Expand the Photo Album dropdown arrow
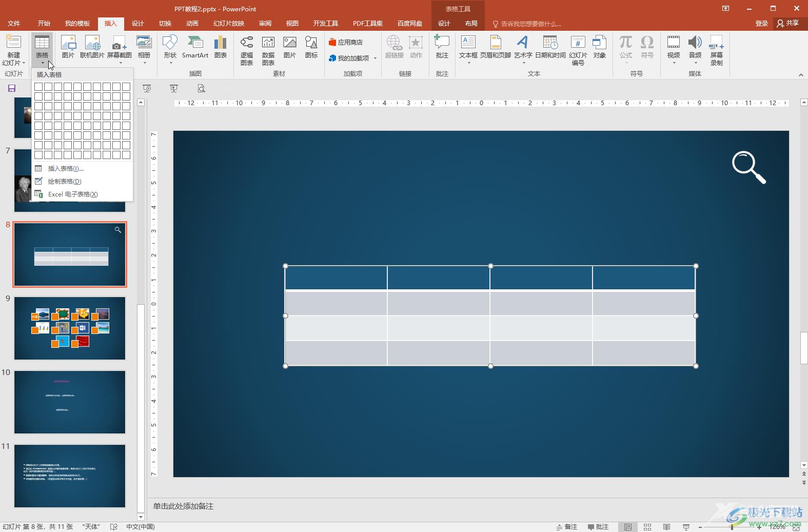Image resolution: width=808 pixels, height=532 pixels. (145, 63)
